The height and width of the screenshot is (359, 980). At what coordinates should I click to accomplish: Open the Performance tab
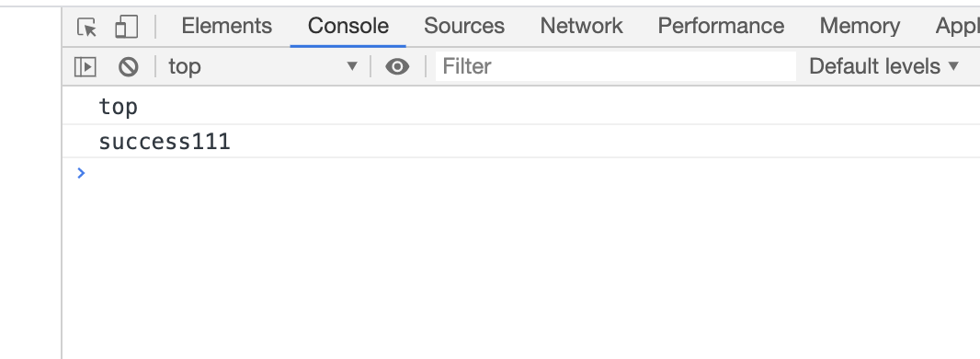pyautogui.click(x=721, y=27)
